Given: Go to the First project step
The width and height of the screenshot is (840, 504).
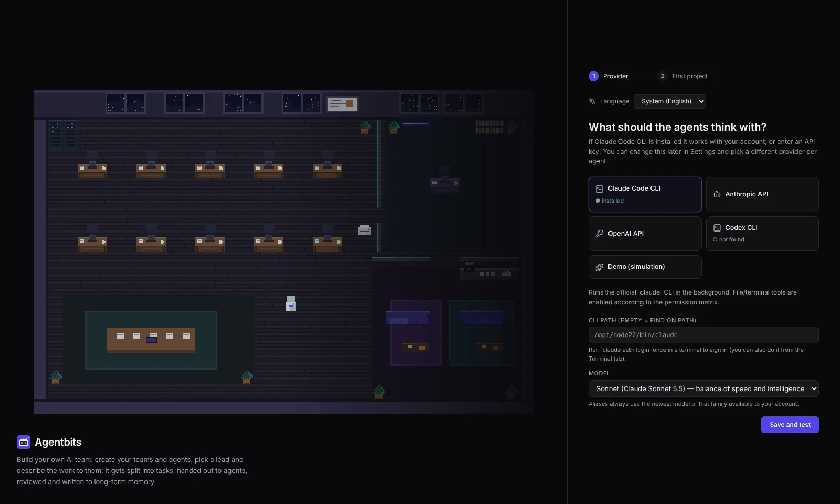Looking at the screenshot, I should [682, 76].
